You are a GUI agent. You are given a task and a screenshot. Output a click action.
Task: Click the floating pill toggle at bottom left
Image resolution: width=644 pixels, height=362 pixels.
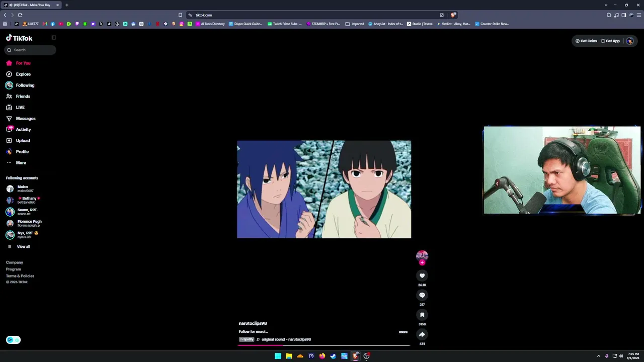tap(13, 340)
